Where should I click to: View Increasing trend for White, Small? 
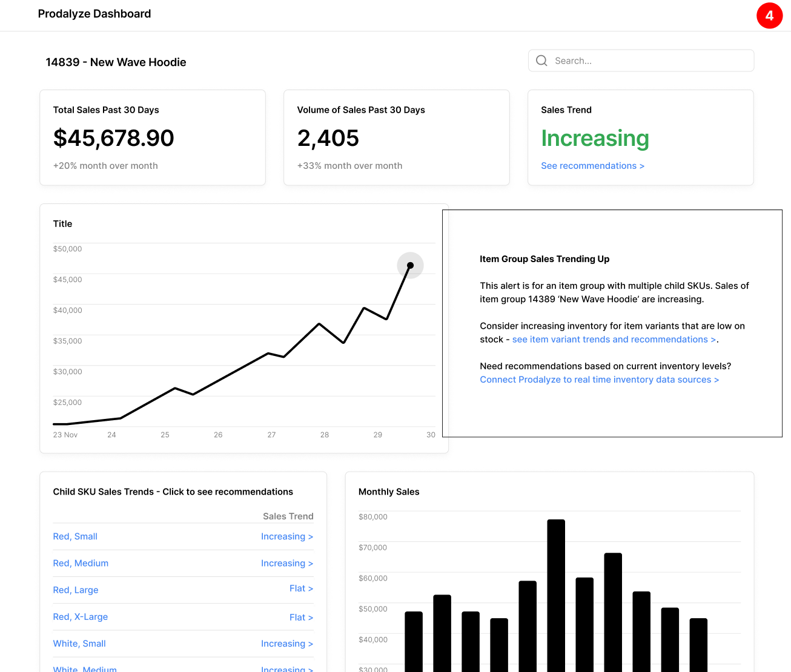pyautogui.click(x=287, y=644)
